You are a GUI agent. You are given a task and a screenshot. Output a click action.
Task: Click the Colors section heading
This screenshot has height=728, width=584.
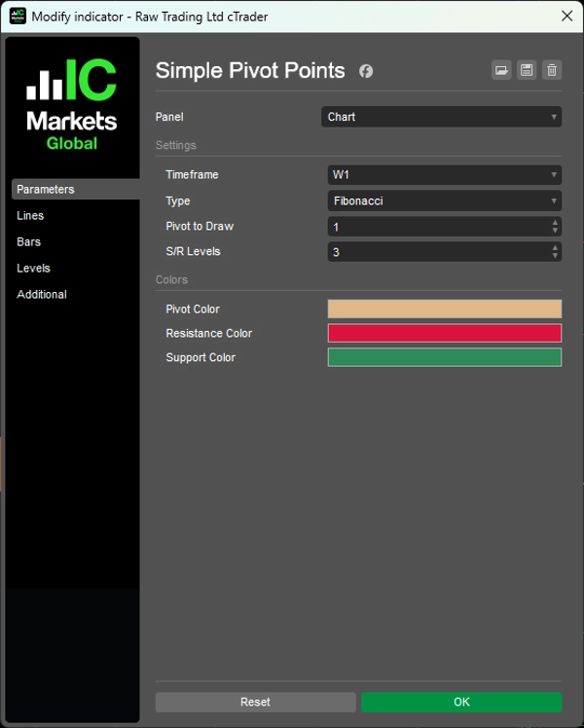click(171, 279)
